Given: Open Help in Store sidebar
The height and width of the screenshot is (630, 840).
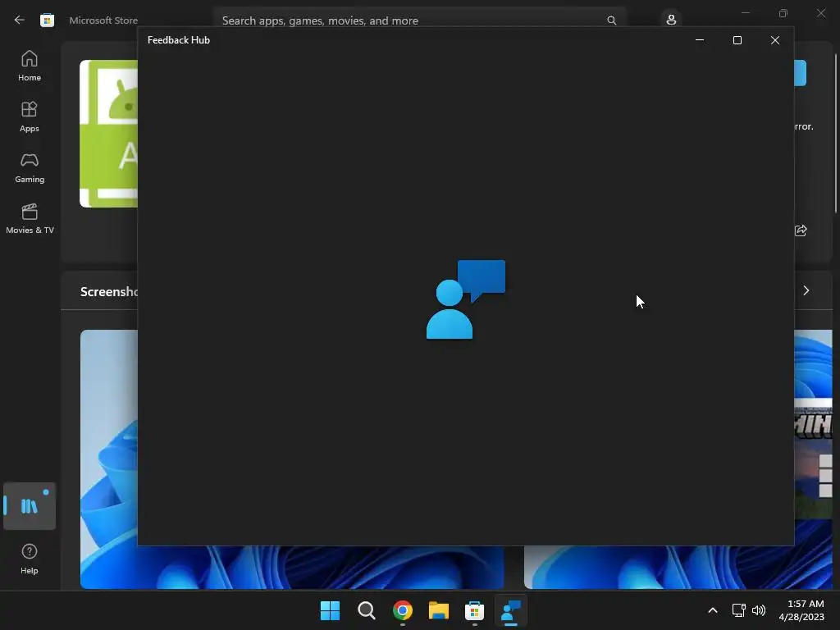Looking at the screenshot, I should 30,559.
